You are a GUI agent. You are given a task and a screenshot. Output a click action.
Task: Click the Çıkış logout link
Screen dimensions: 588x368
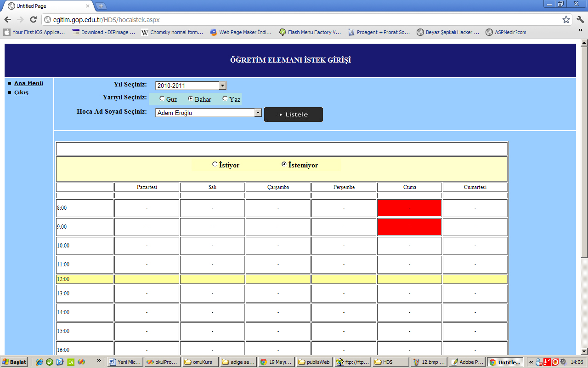pyautogui.click(x=21, y=92)
